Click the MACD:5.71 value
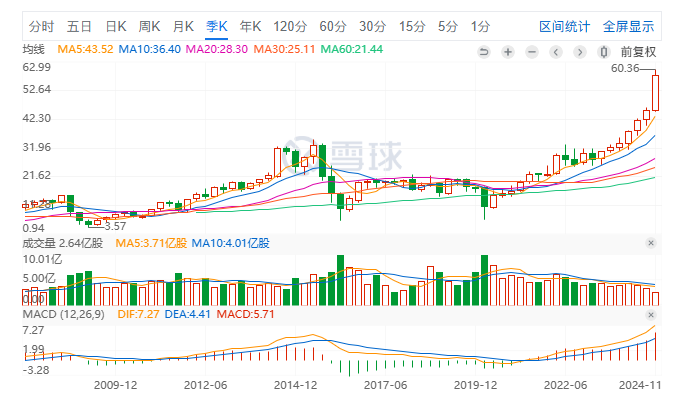 (x=245, y=314)
